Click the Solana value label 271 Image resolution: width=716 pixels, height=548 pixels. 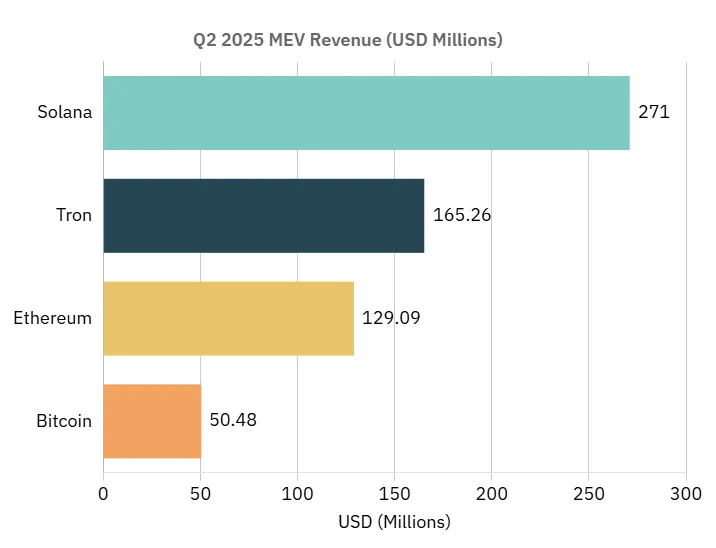pos(653,112)
